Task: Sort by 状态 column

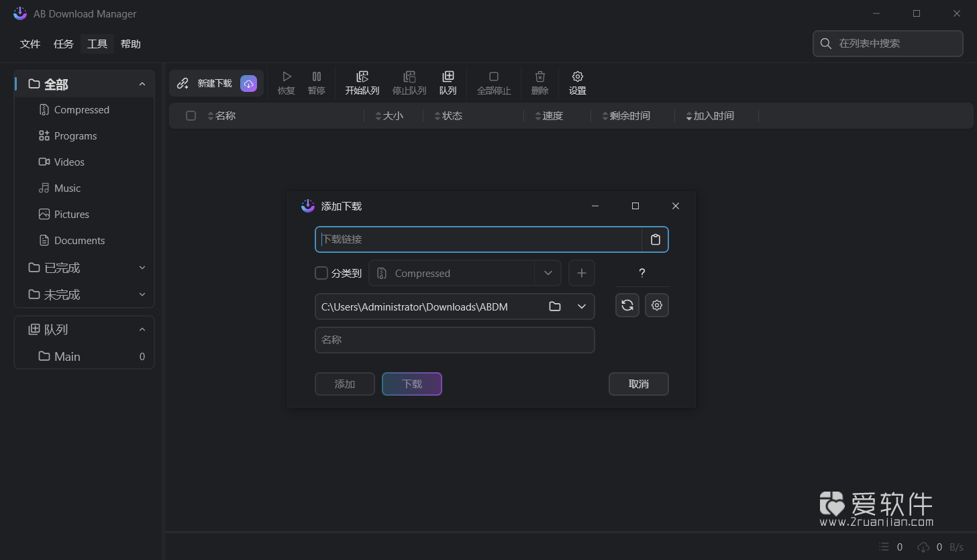Action: coord(449,116)
